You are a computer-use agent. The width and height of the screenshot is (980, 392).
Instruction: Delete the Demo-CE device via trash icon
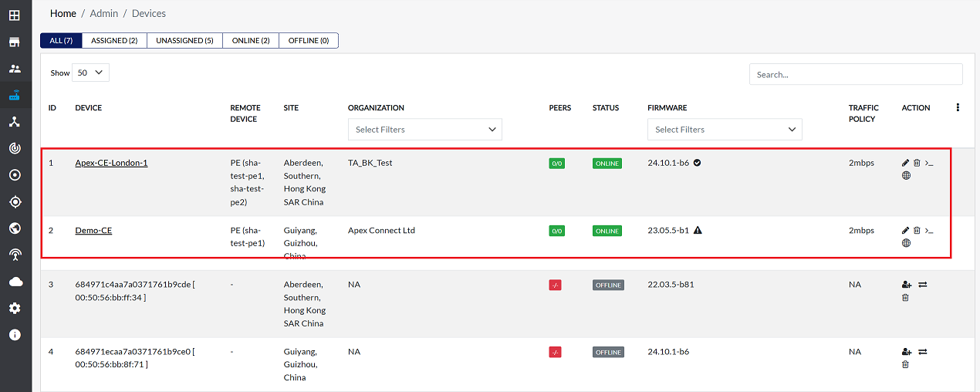click(x=917, y=230)
